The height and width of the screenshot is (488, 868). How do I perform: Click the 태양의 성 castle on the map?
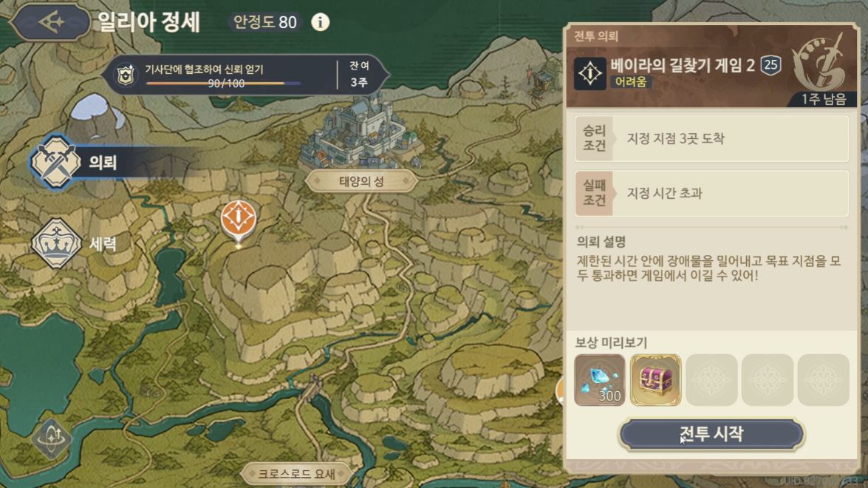[x=361, y=133]
